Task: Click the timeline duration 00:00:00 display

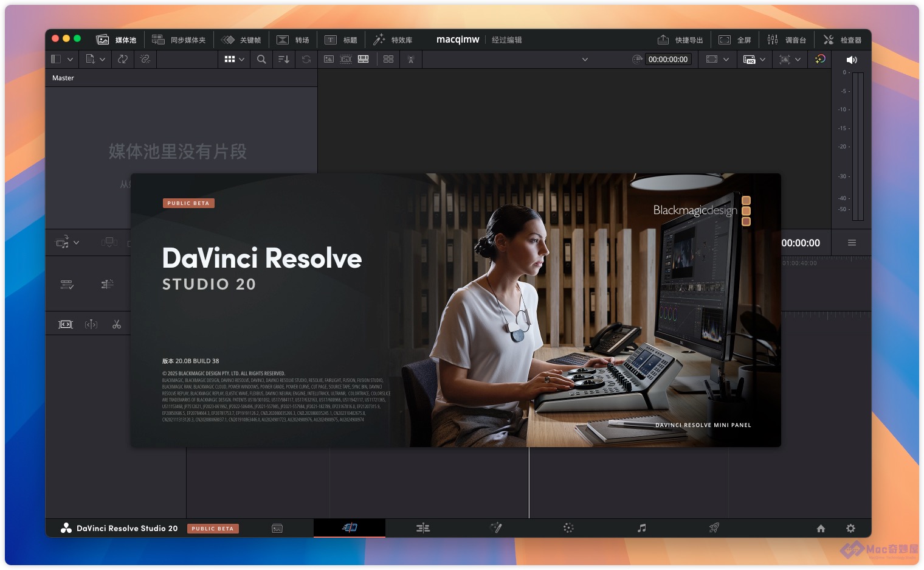Action: pos(801,243)
